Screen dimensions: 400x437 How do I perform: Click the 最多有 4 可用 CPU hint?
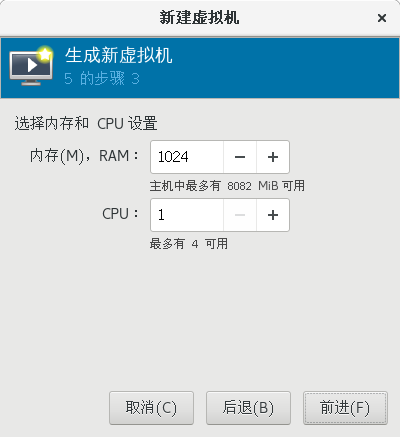pos(189,244)
